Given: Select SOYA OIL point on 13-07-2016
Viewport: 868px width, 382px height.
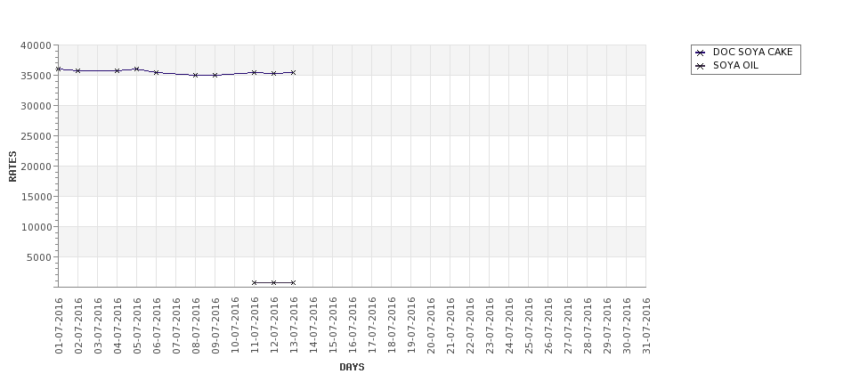Looking at the screenshot, I should [x=294, y=283].
